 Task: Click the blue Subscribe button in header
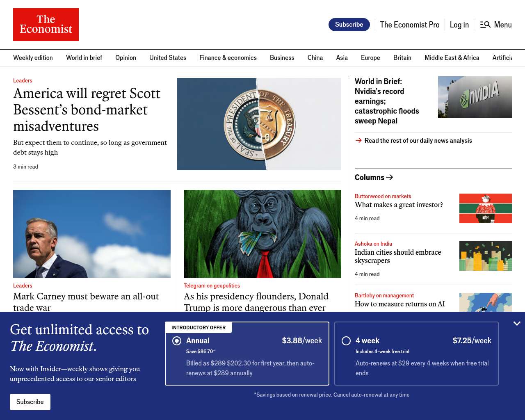pyautogui.click(x=349, y=25)
